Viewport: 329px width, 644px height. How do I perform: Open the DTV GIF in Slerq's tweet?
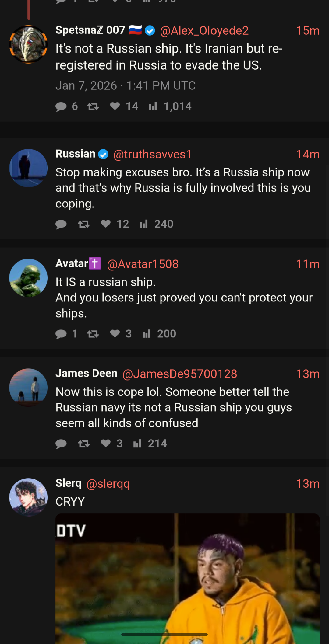pyautogui.click(x=187, y=578)
